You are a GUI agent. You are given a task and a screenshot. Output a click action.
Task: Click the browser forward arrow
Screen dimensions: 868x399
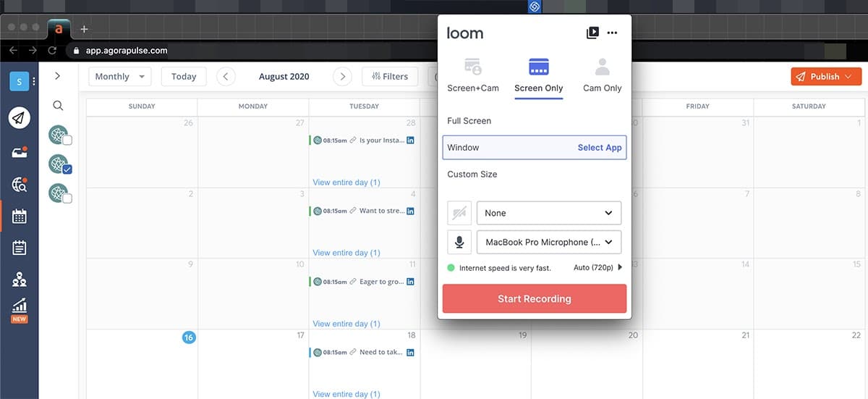pos(33,51)
